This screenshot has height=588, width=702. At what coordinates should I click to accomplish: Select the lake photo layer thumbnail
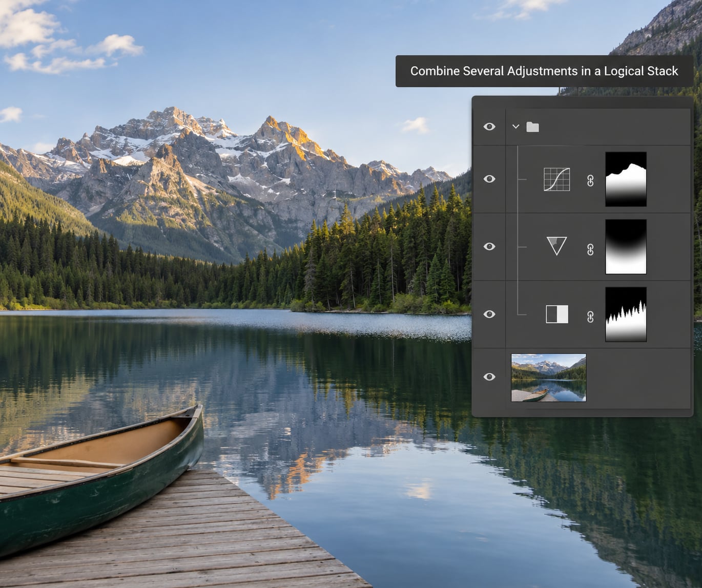click(x=548, y=377)
